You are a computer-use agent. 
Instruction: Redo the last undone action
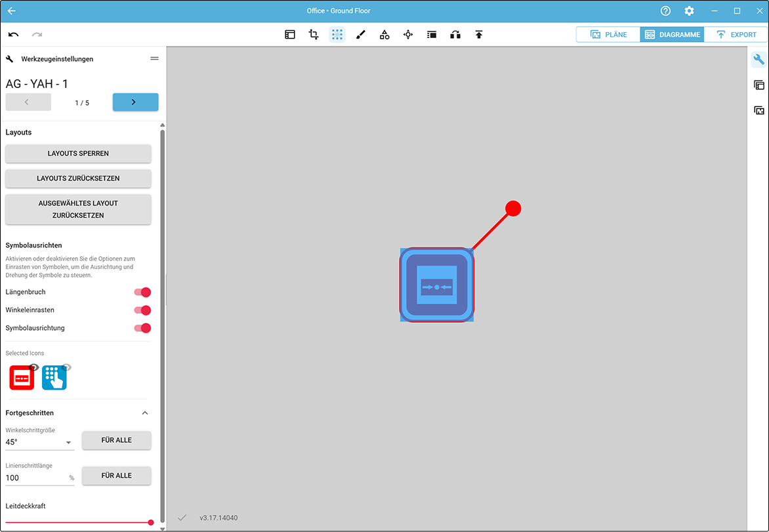37,35
